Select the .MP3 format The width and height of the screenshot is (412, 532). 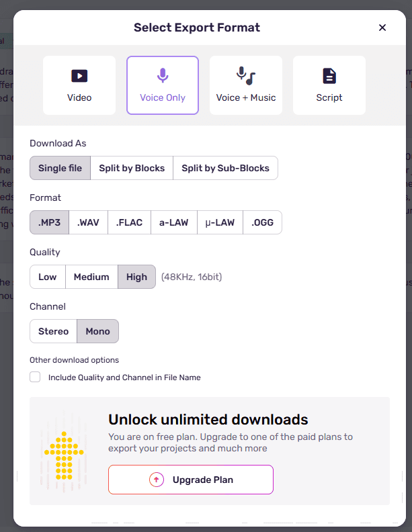(49, 222)
